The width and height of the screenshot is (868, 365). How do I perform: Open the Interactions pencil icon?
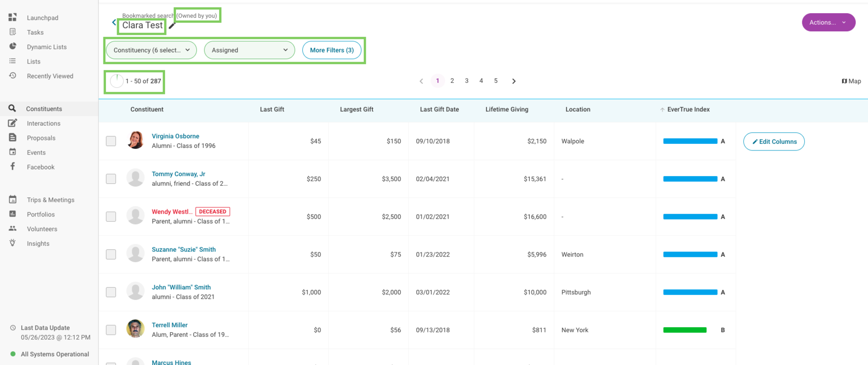(x=13, y=123)
